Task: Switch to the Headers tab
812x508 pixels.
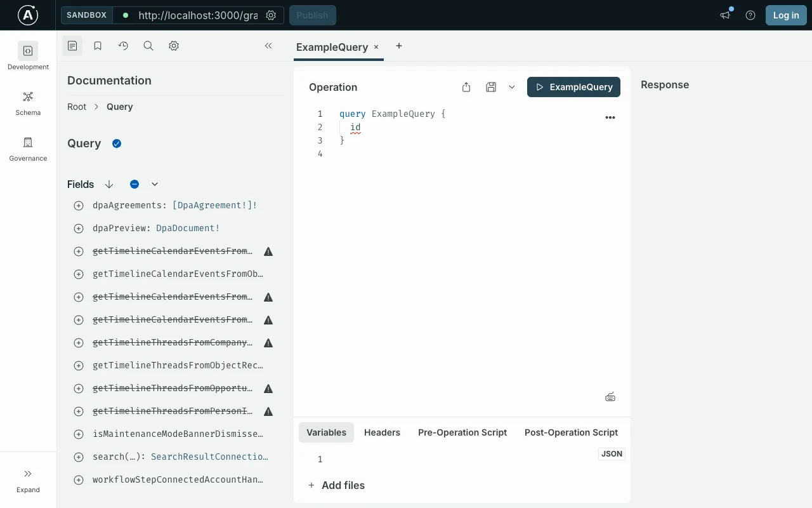Action: pyautogui.click(x=382, y=432)
